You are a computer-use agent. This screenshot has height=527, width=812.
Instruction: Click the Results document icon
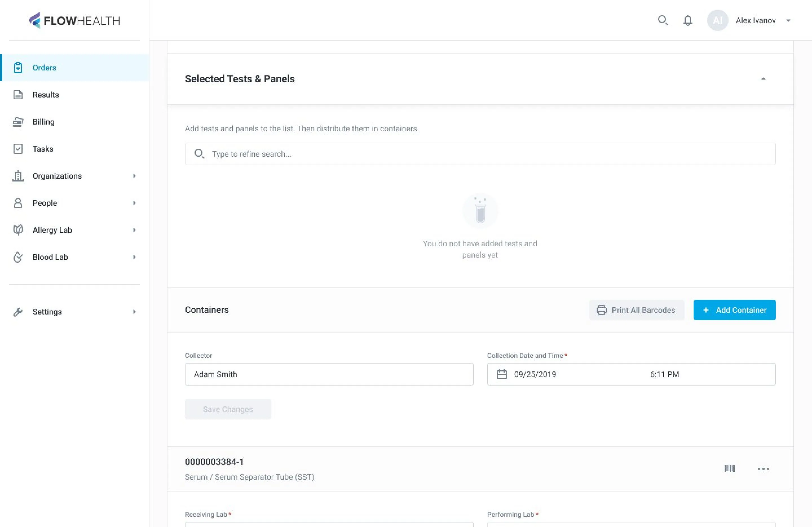coord(18,94)
